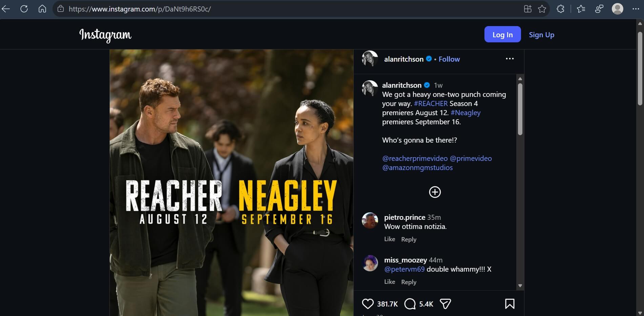Open miss_moozey profile avatar

[370, 263]
